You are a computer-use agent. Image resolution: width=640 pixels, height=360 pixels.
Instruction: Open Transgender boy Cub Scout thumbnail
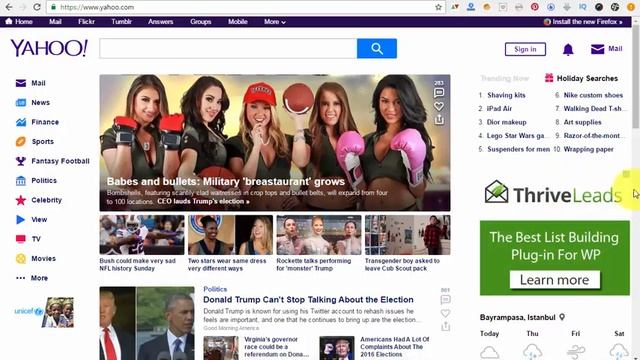pyautogui.click(x=407, y=235)
